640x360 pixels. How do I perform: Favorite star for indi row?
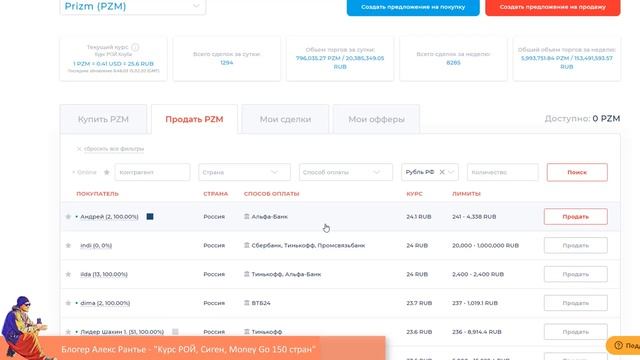point(68,246)
